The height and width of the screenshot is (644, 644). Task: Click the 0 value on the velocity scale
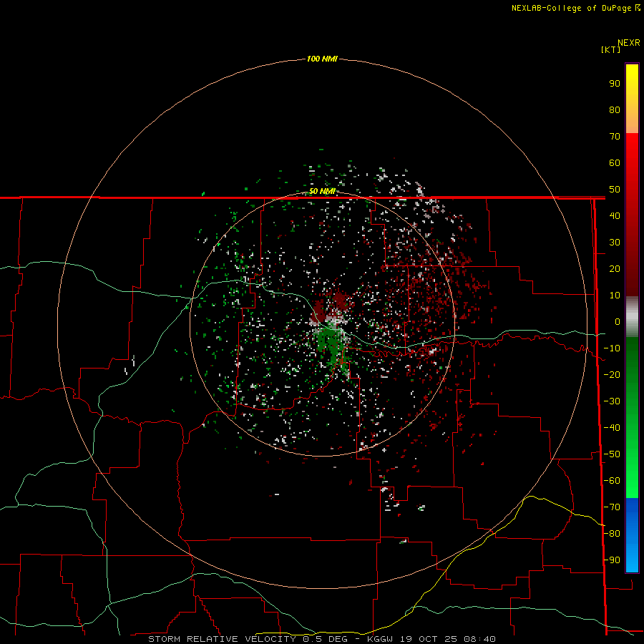[x=618, y=322]
